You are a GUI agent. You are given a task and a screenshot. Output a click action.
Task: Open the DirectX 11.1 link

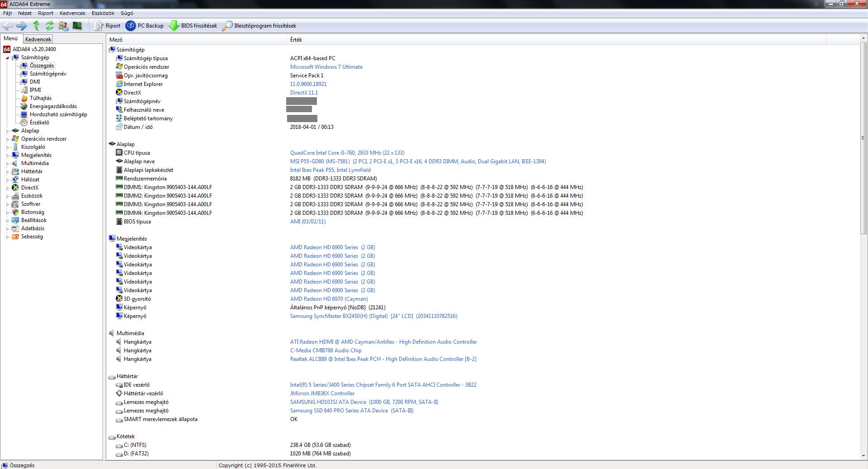pos(304,93)
